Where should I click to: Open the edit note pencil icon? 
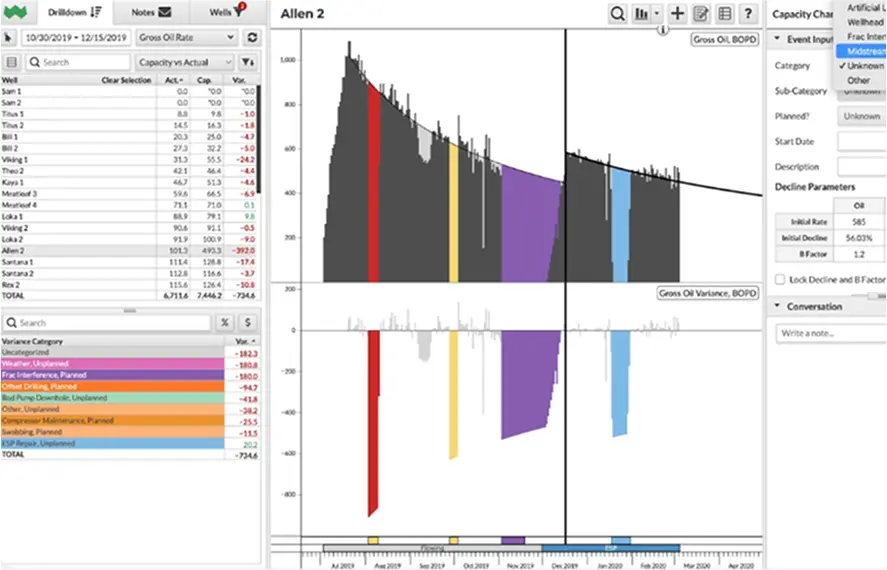point(701,14)
